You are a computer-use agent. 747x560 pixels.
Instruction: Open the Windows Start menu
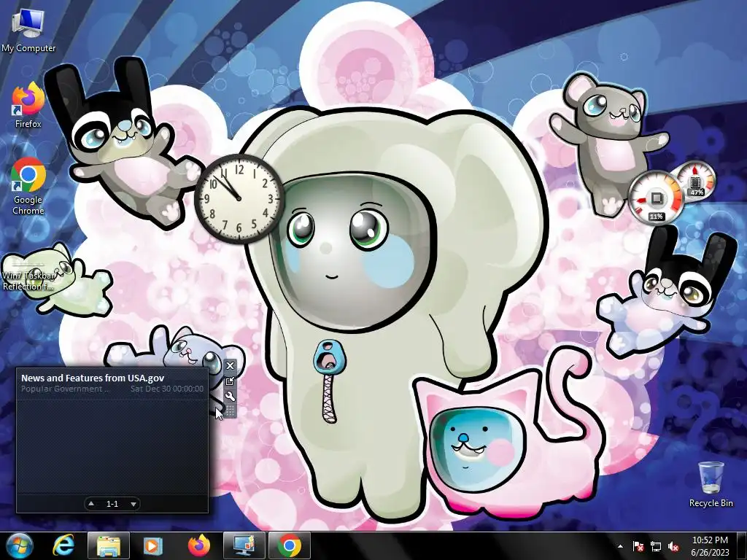[20, 545]
